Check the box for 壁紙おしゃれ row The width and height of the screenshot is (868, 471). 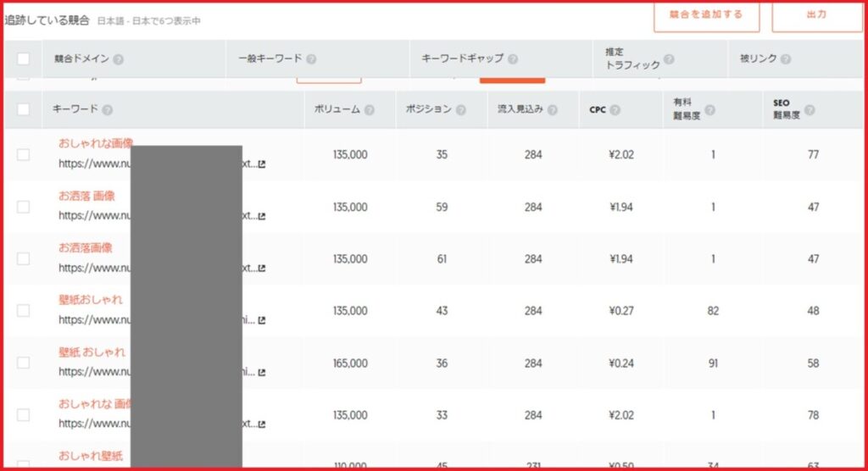point(23,311)
